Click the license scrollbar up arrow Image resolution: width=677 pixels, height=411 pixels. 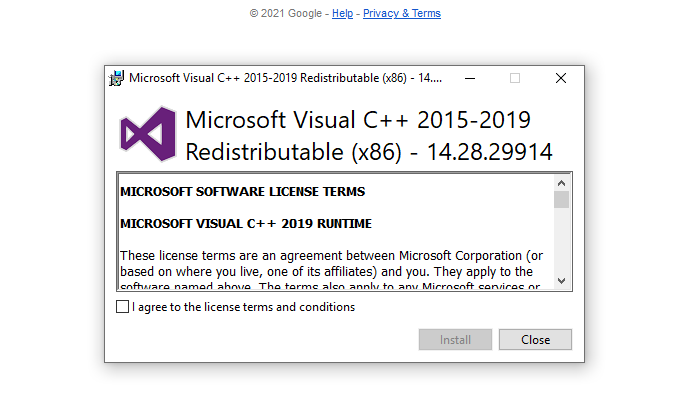(561, 183)
